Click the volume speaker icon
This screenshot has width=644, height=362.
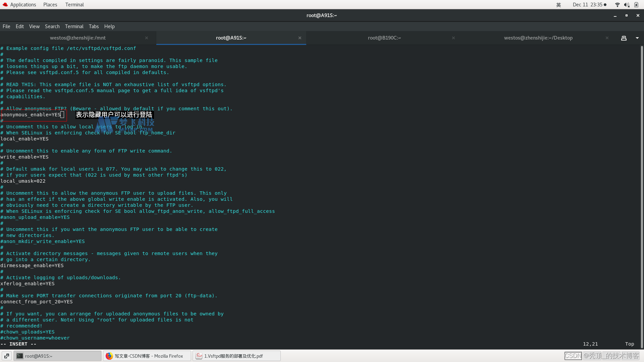click(627, 5)
